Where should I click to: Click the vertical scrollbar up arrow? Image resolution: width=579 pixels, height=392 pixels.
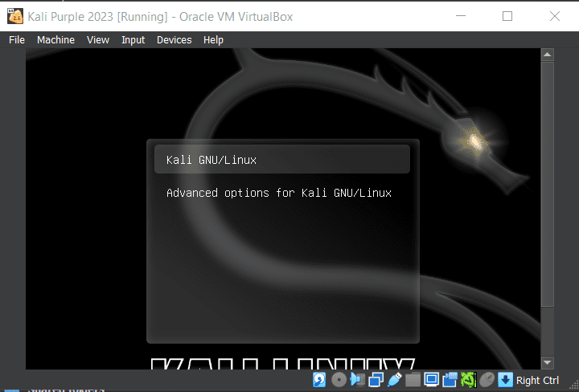(547, 55)
